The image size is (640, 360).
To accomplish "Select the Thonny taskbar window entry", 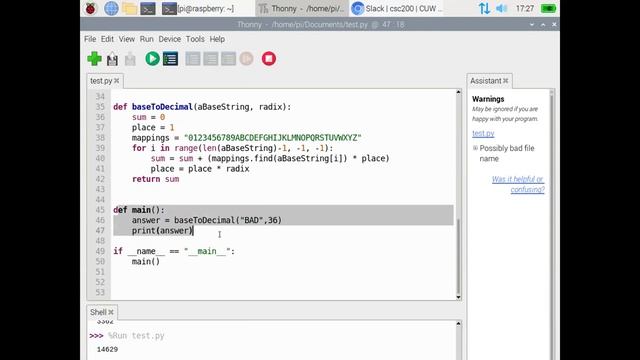I will pyautogui.click(x=302, y=8).
